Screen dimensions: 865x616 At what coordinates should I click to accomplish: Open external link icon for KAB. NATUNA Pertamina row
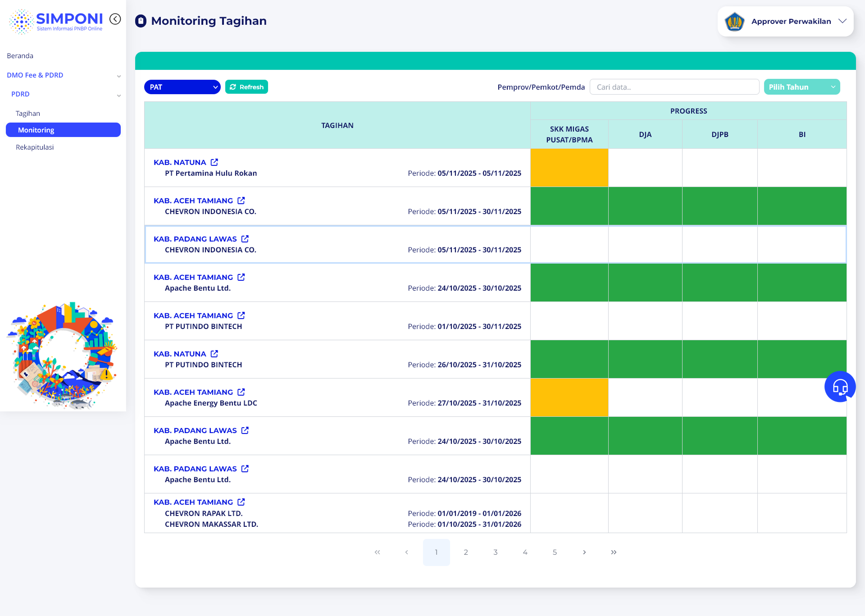click(214, 162)
